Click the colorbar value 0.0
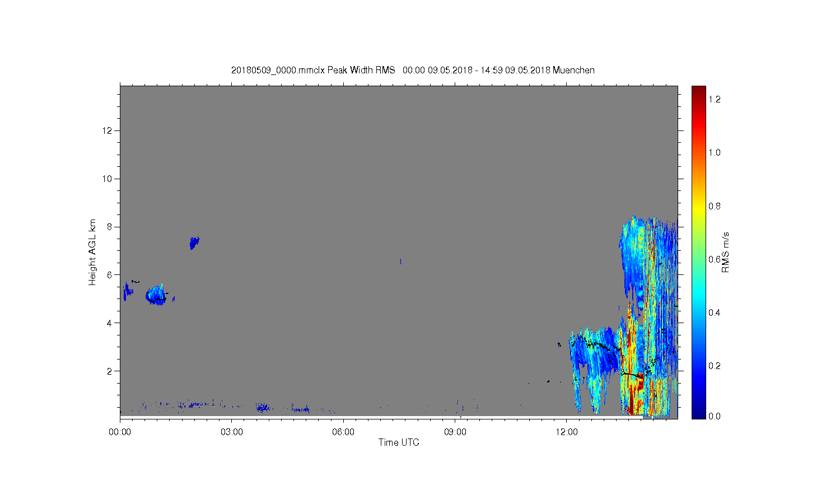The width and height of the screenshot is (840, 504). click(715, 416)
